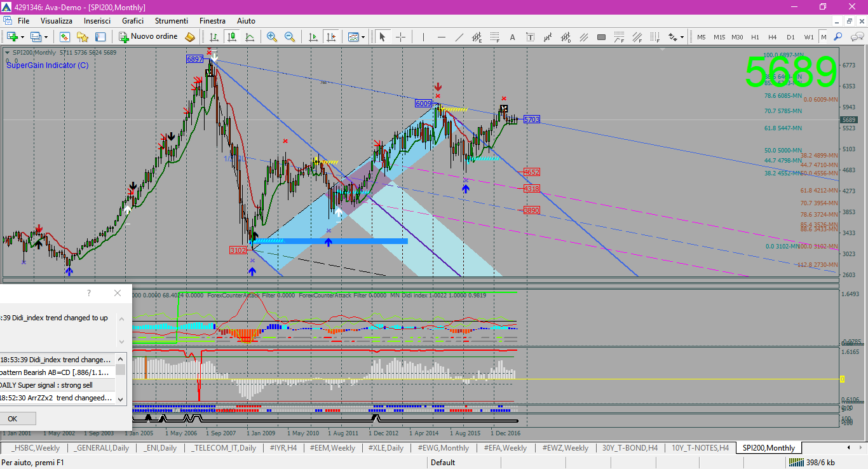Zoom out of the chart
The height and width of the screenshot is (469, 868).
pyautogui.click(x=290, y=37)
